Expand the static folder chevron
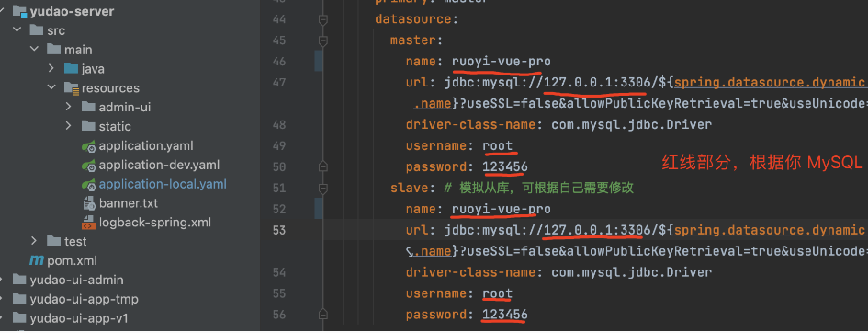This screenshot has width=868, height=333. point(69,126)
